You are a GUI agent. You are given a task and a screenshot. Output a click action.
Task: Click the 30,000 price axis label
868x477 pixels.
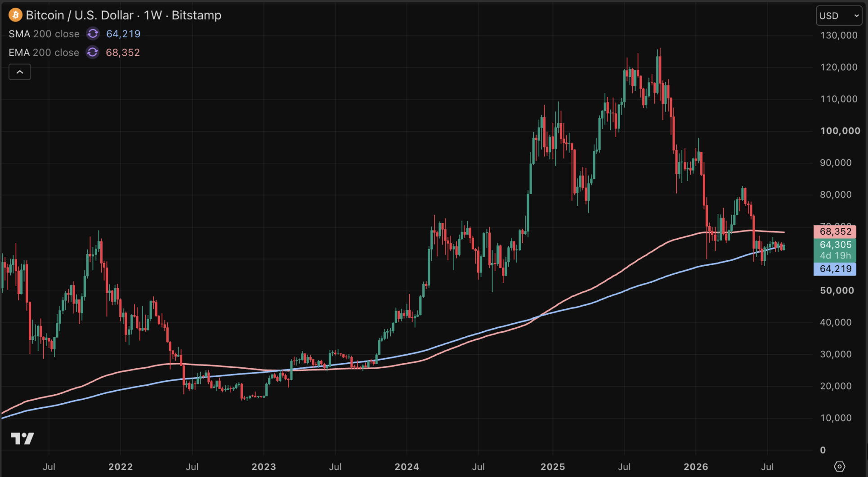(x=836, y=354)
